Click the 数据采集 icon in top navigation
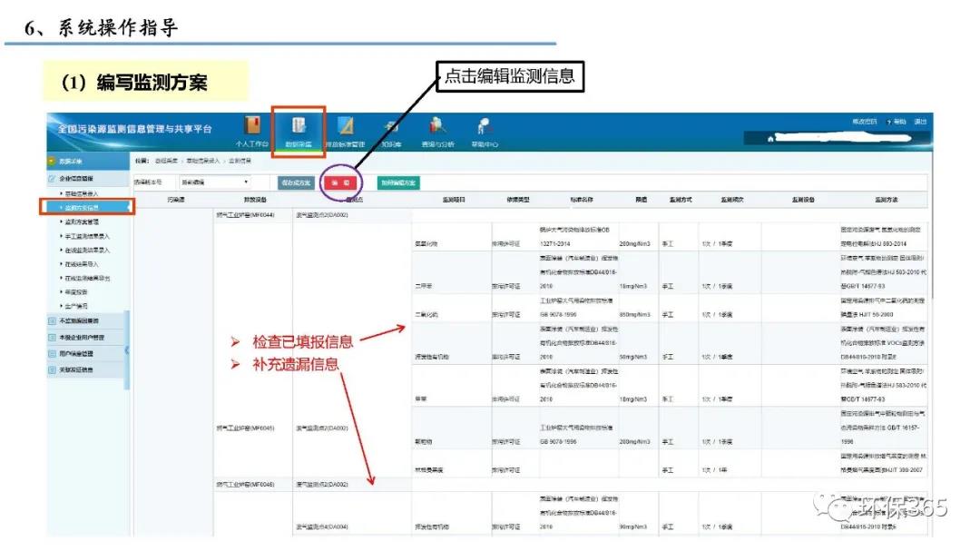The width and height of the screenshot is (980, 551). click(x=298, y=127)
